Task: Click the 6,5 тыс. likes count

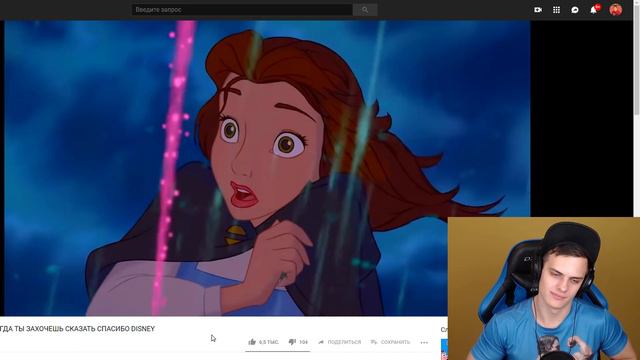Action: 269,342
